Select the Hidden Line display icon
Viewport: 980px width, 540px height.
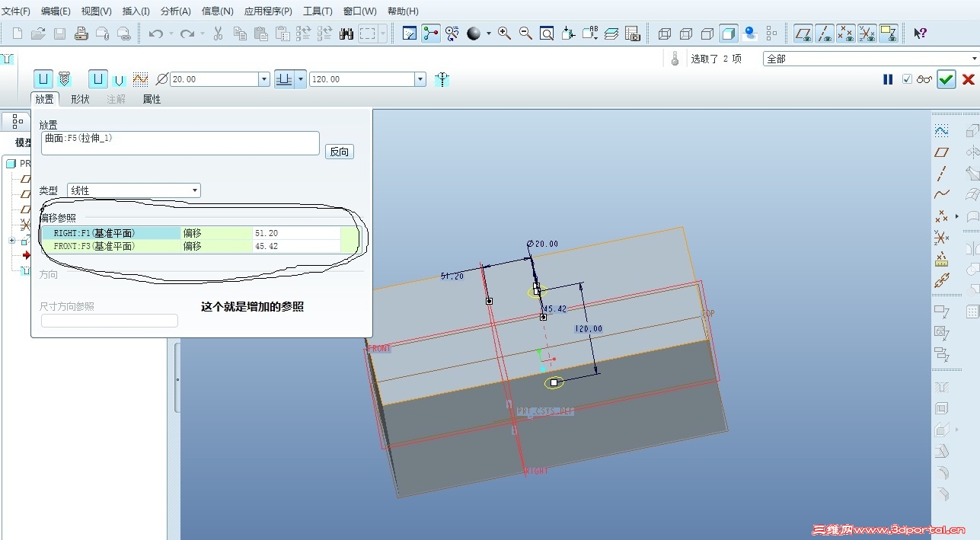pos(685,34)
